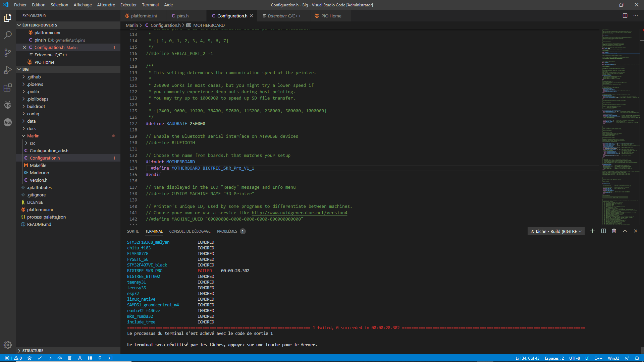
Task: Open the Terminal menu
Action: tap(150, 5)
